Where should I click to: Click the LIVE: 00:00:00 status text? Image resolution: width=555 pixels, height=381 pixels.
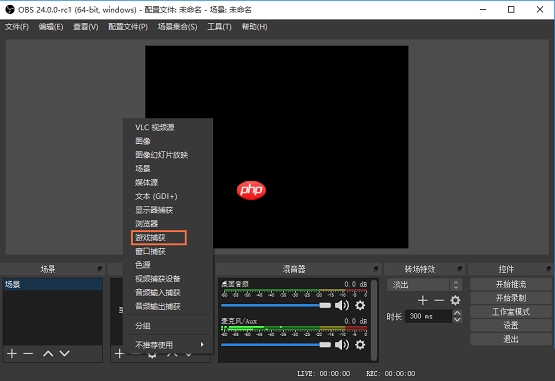pos(324,374)
